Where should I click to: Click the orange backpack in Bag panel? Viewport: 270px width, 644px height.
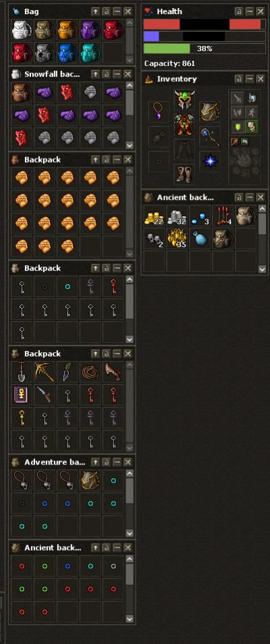[67, 30]
